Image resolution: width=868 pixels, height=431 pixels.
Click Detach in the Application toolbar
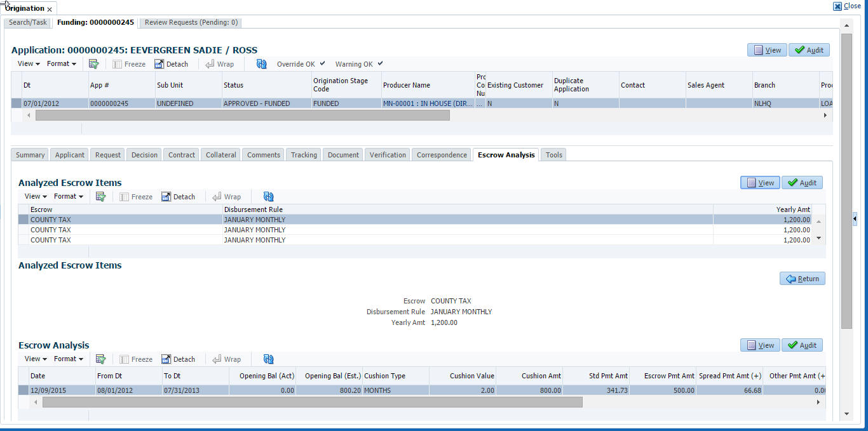[171, 64]
